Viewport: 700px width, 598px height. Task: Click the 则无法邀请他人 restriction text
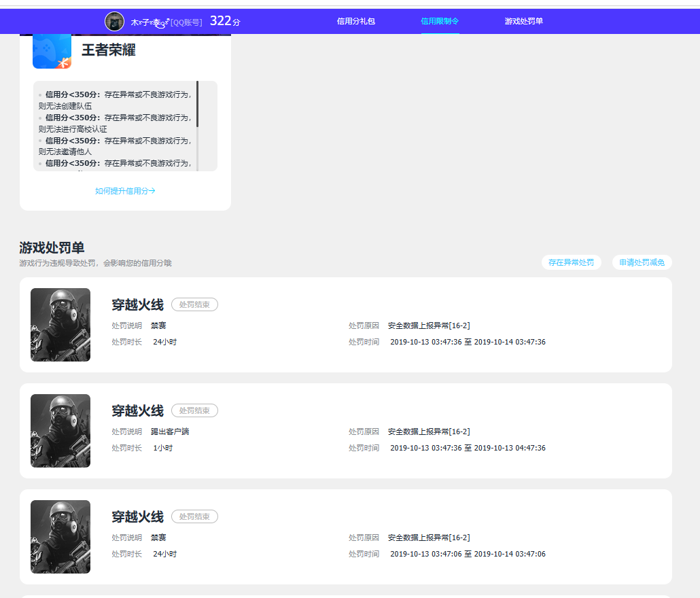[65, 152]
